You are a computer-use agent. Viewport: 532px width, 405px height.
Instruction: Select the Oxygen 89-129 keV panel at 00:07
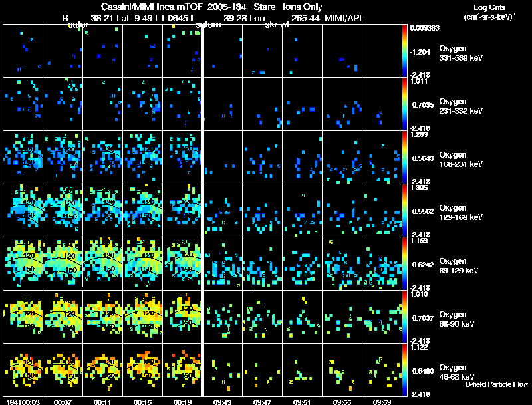(x=63, y=264)
